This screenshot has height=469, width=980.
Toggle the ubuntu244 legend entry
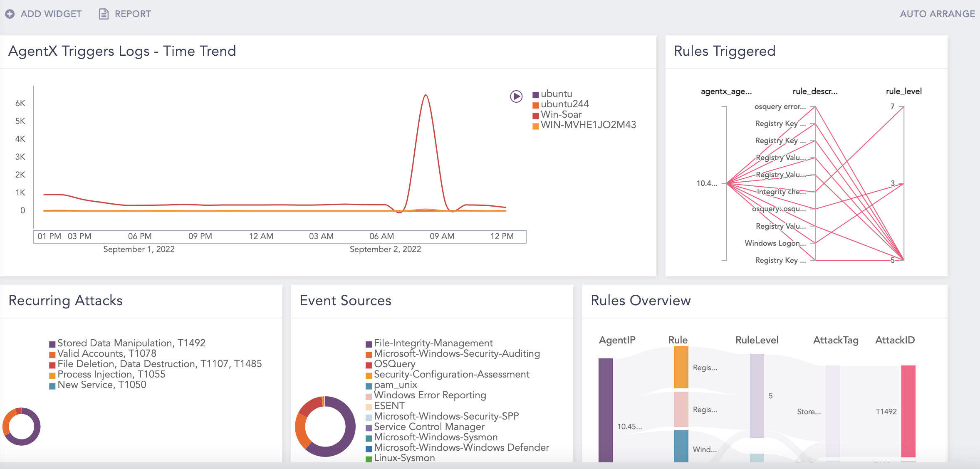(x=564, y=104)
